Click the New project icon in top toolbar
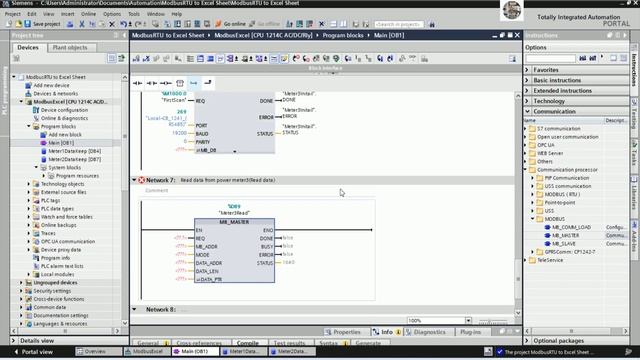This screenshot has width=640, height=360. point(9,24)
